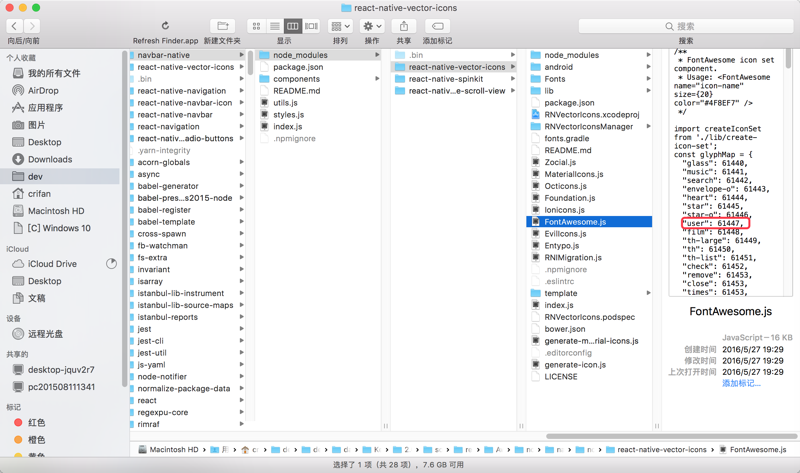Screen dimensions: 800x473
Task: Expand babel-generator folder arrow
Action: (241, 186)
